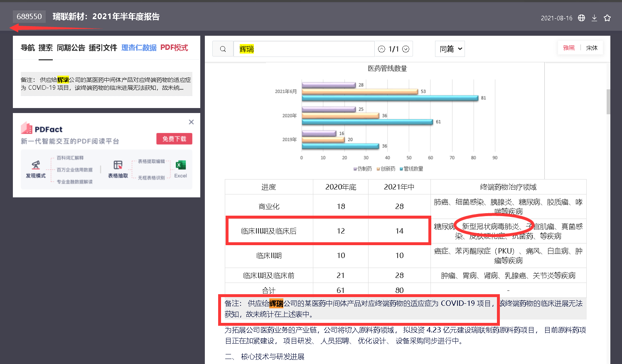Open the 理杏仁数据 link

(139, 48)
